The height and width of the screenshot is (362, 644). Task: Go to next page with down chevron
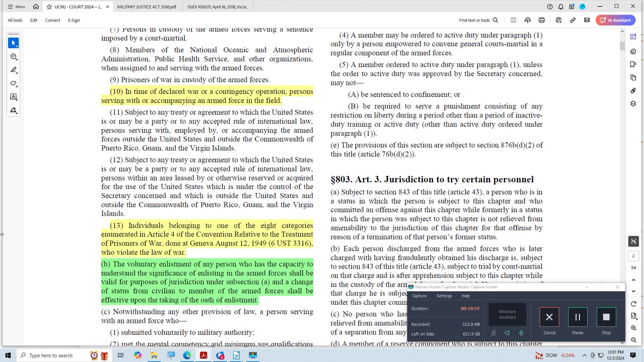[633, 291]
